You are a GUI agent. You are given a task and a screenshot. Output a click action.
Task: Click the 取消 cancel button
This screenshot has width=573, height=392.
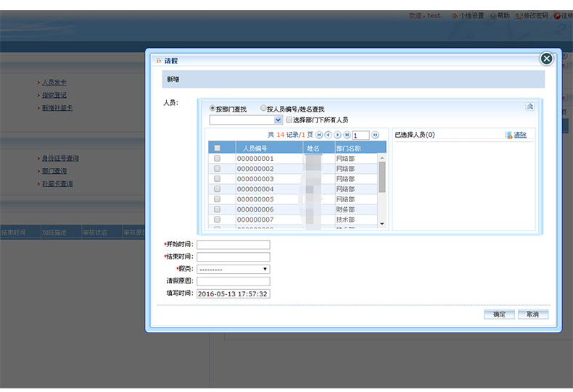[x=532, y=314]
